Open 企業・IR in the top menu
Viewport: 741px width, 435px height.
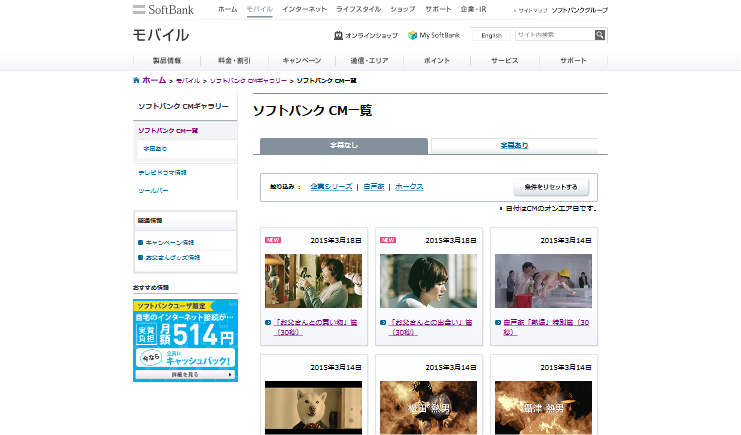[474, 9]
